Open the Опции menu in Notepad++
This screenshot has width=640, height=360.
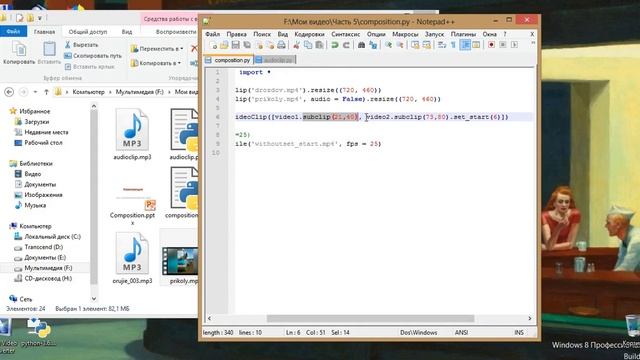point(376,34)
